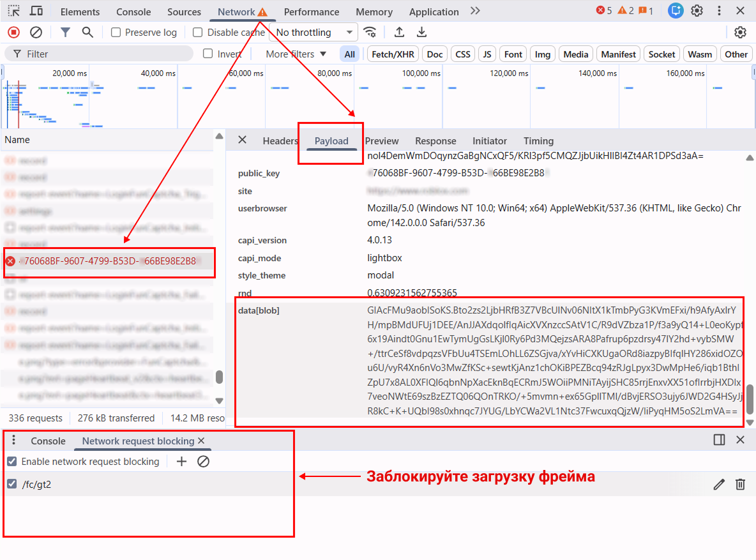The height and width of the screenshot is (560, 756).
Task: Edit the /fc/gt2 blocking pattern
Action: coord(719,484)
